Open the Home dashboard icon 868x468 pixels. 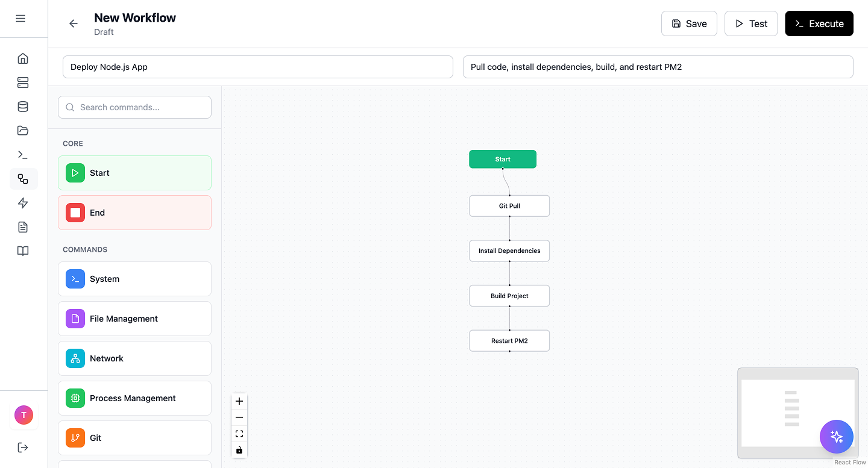[22, 58]
